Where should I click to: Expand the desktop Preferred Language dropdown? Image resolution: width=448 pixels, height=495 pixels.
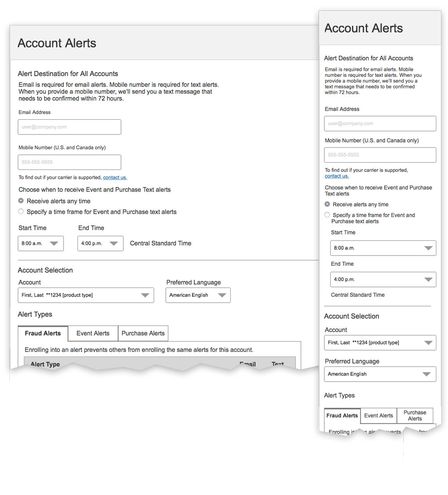tap(198, 295)
